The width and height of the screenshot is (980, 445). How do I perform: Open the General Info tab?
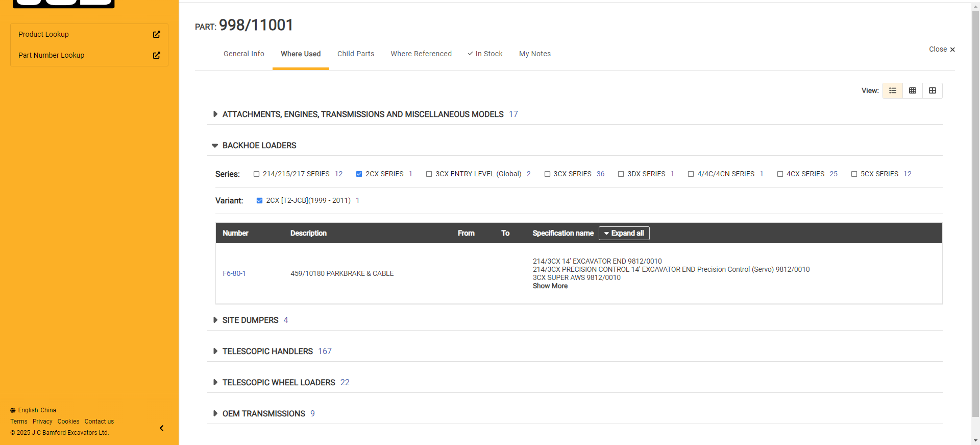pyautogui.click(x=243, y=54)
